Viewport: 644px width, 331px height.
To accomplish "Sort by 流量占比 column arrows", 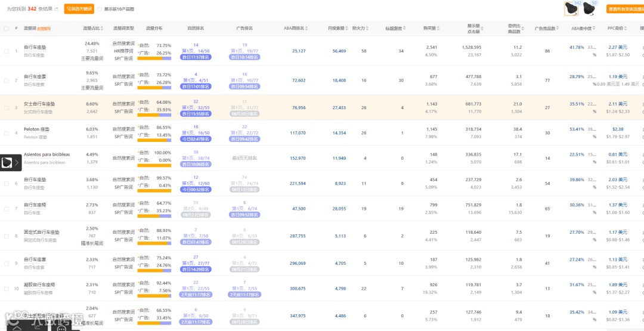I will pyautogui.click(x=102, y=29).
